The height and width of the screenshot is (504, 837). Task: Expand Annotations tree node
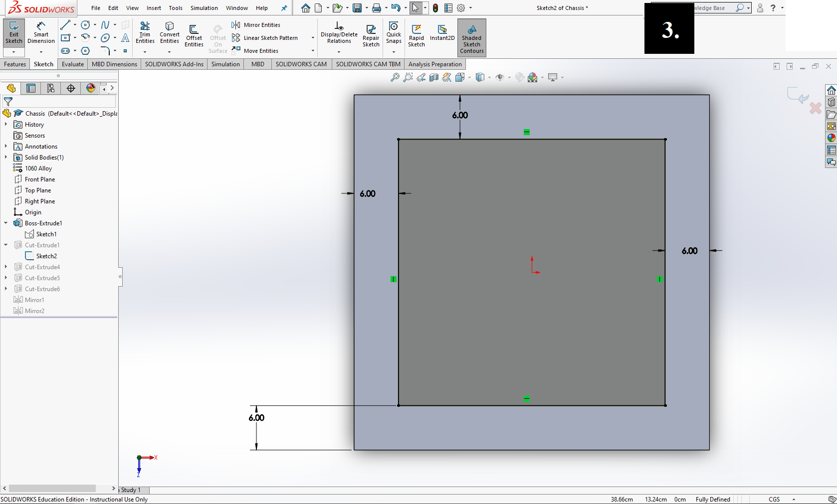tap(6, 147)
